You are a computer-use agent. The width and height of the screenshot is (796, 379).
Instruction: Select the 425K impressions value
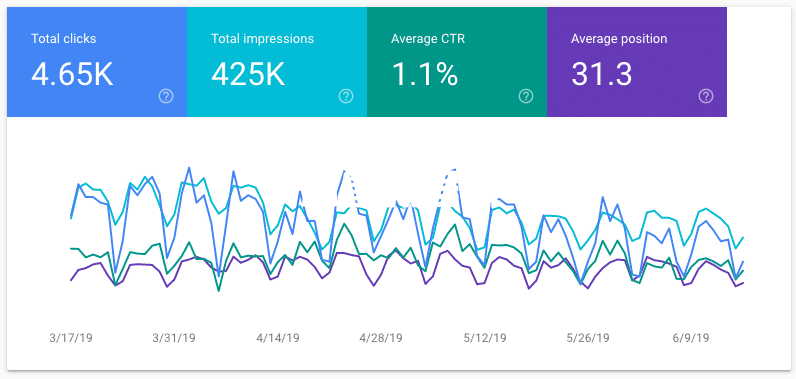248,74
